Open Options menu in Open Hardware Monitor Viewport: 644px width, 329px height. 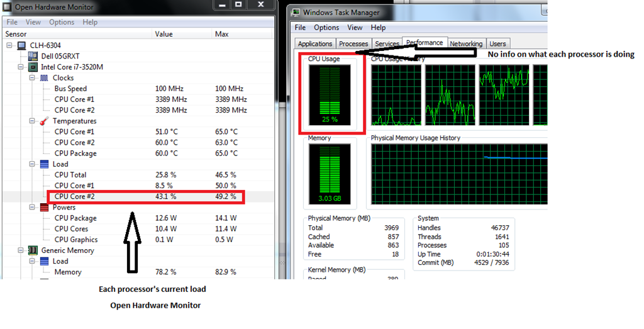pos(62,22)
